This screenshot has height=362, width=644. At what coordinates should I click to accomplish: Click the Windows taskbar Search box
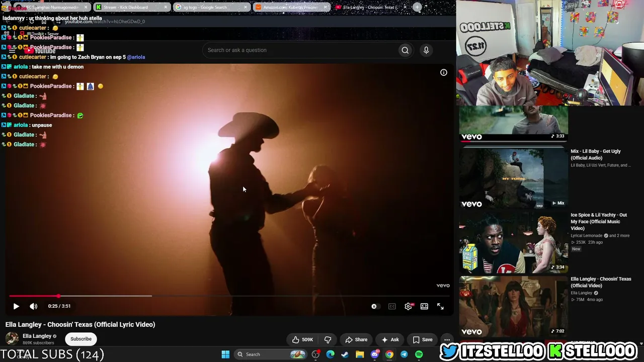[271, 354]
